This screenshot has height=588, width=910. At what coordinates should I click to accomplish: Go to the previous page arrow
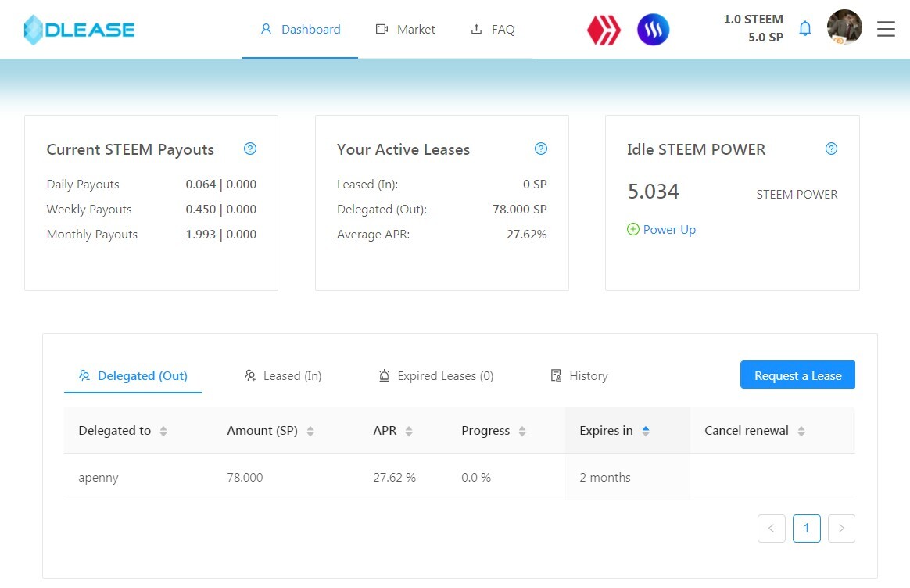coord(772,529)
